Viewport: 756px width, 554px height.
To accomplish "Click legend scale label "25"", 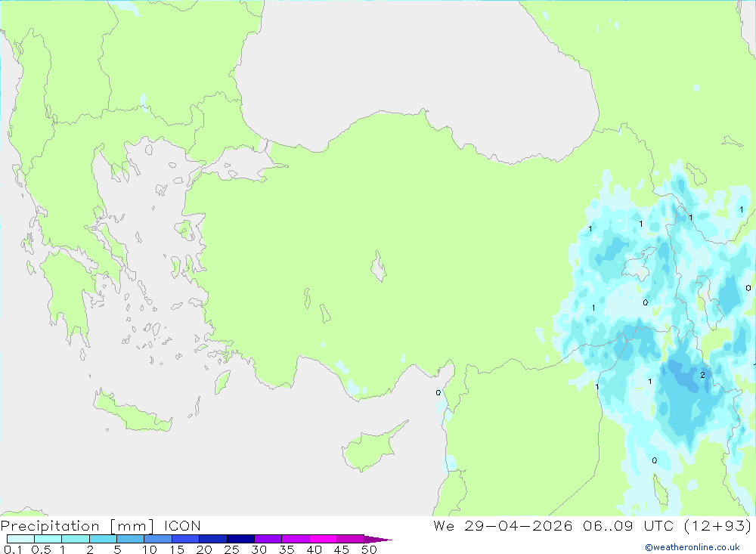I will pyautogui.click(x=231, y=549).
